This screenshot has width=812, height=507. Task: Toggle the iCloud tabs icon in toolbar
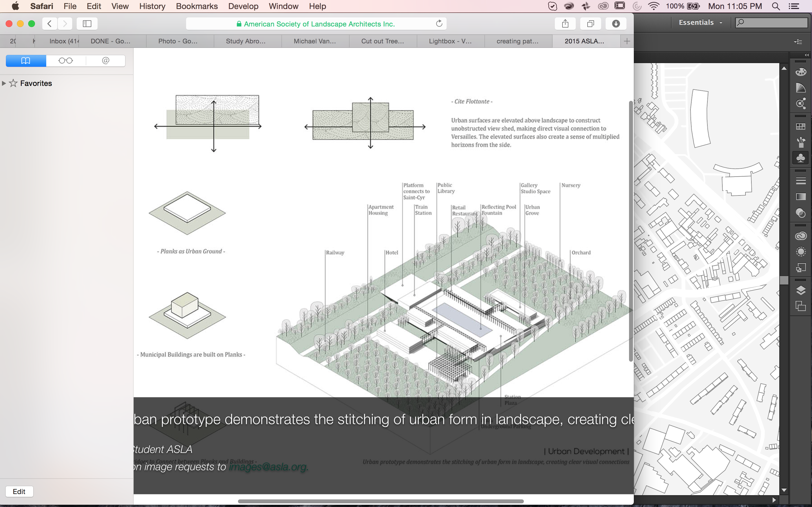(590, 24)
